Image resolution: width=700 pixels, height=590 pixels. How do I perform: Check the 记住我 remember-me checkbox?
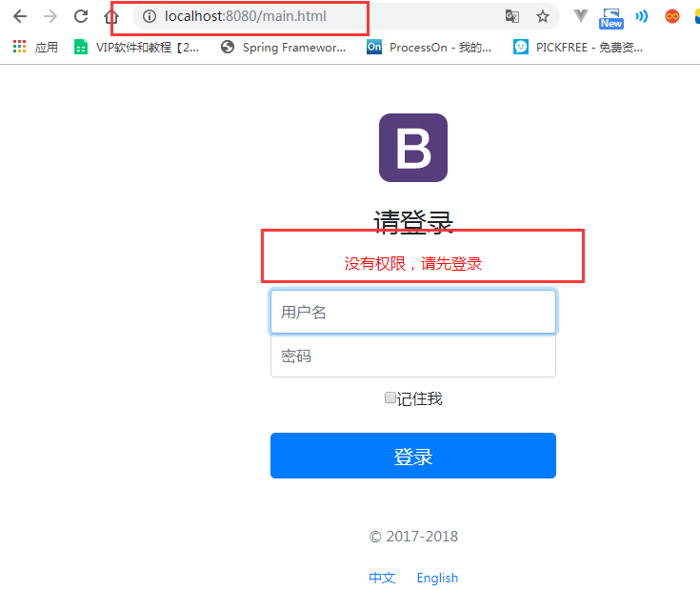click(x=390, y=397)
